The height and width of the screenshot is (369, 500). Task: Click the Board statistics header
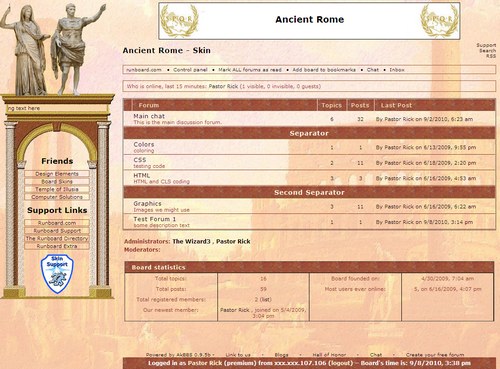309,267
